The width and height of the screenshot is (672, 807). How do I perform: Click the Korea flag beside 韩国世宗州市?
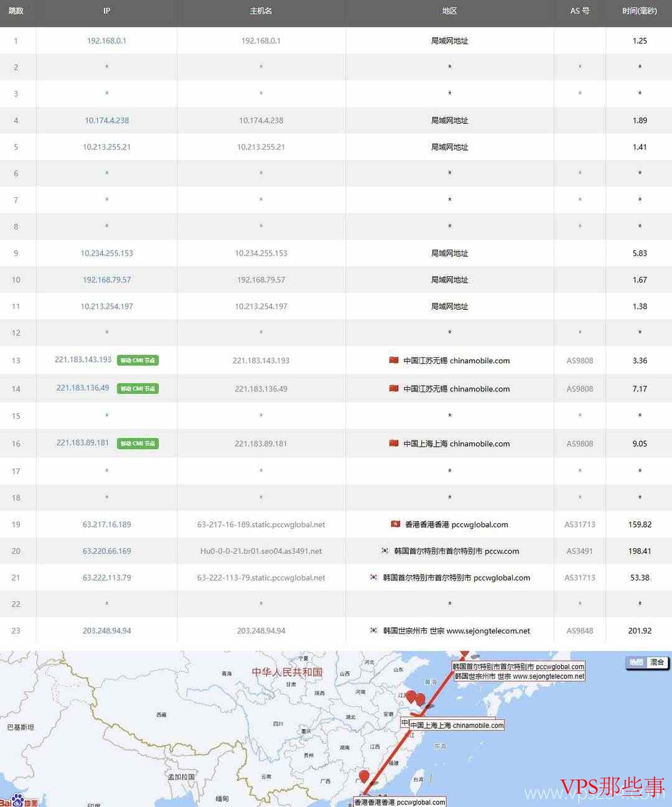[x=373, y=630]
